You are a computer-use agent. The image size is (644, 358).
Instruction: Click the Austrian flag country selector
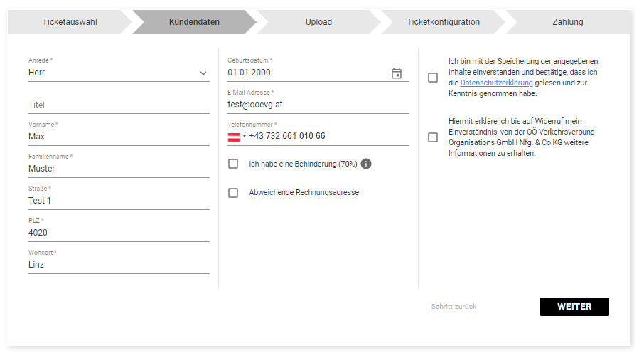[234, 137]
